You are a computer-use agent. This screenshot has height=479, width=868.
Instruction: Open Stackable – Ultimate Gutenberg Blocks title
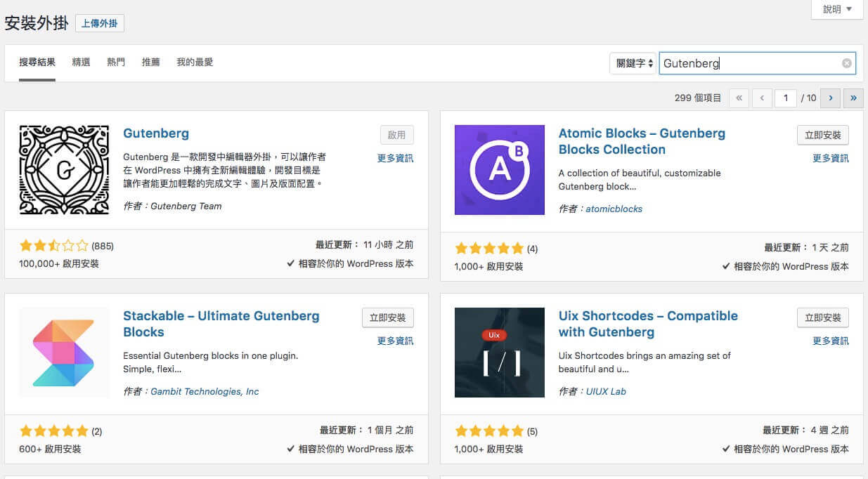tap(221, 324)
